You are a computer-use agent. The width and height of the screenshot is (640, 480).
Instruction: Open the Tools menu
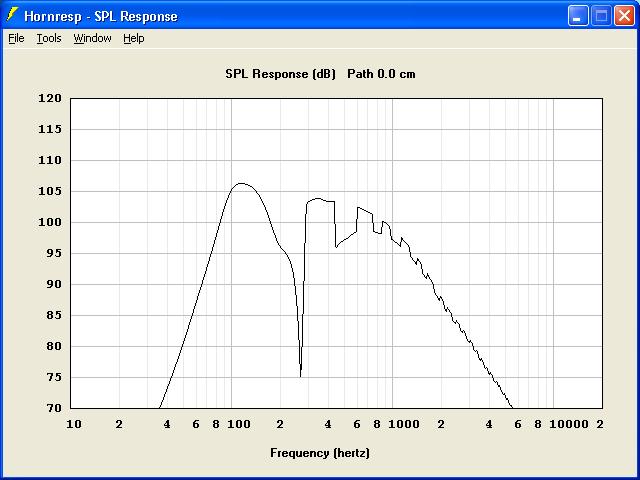[x=49, y=38]
